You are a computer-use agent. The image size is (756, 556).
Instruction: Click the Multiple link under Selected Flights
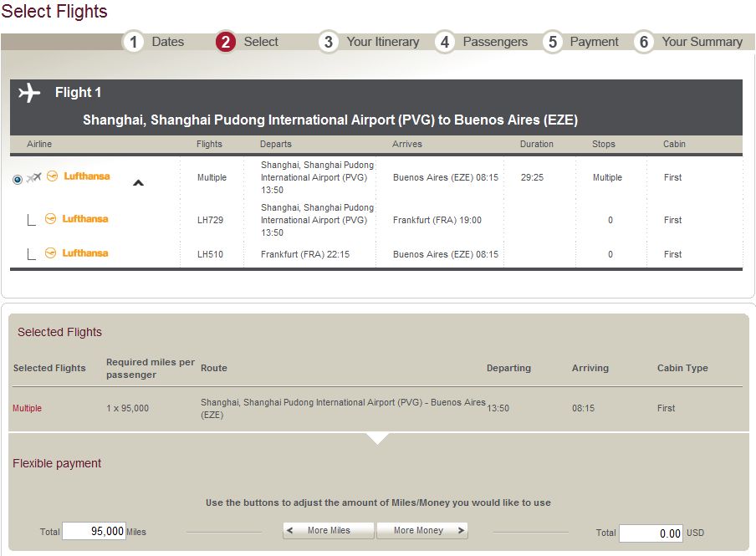click(27, 409)
